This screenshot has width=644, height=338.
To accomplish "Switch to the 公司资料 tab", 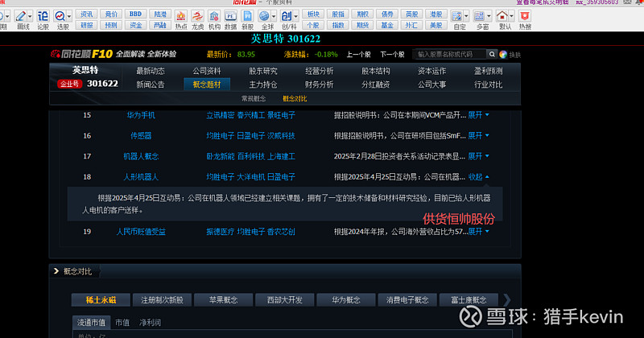I will pyautogui.click(x=207, y=71).
